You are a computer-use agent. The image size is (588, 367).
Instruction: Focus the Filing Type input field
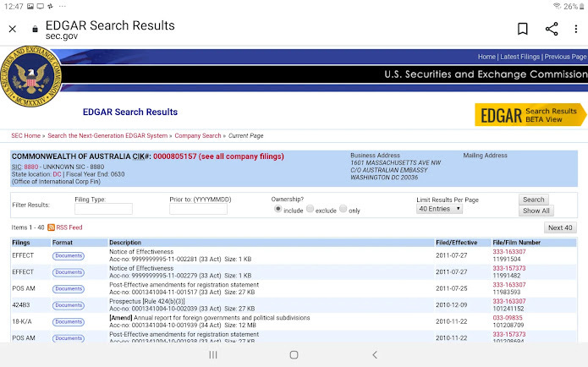click(103, 209)
